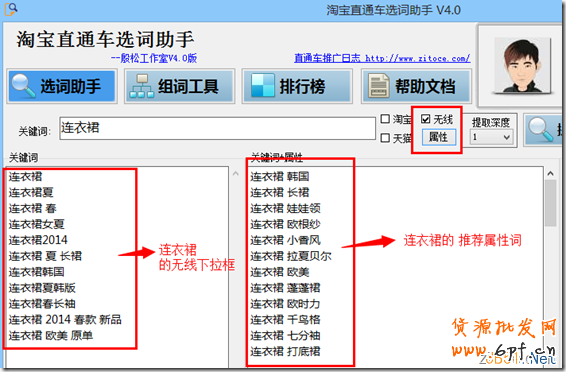Uncheck the 无线 checkbox

pyautogui.click(x=426, y=119)
